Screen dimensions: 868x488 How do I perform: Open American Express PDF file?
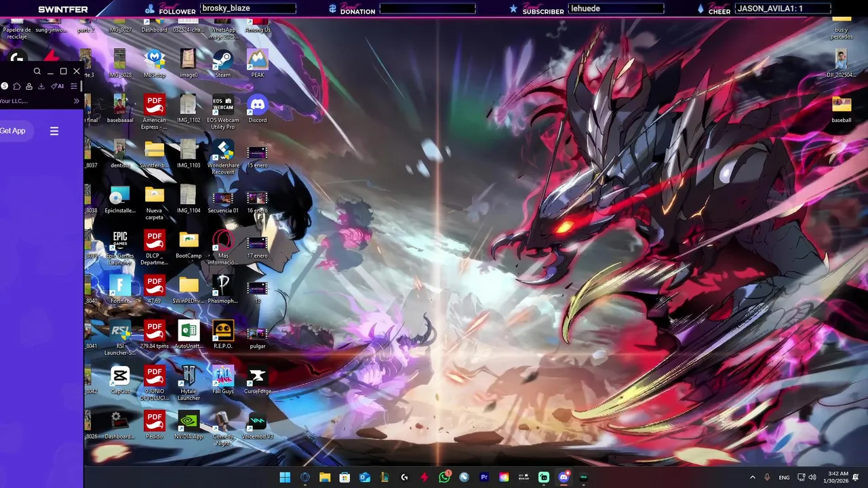coord(154,113)
